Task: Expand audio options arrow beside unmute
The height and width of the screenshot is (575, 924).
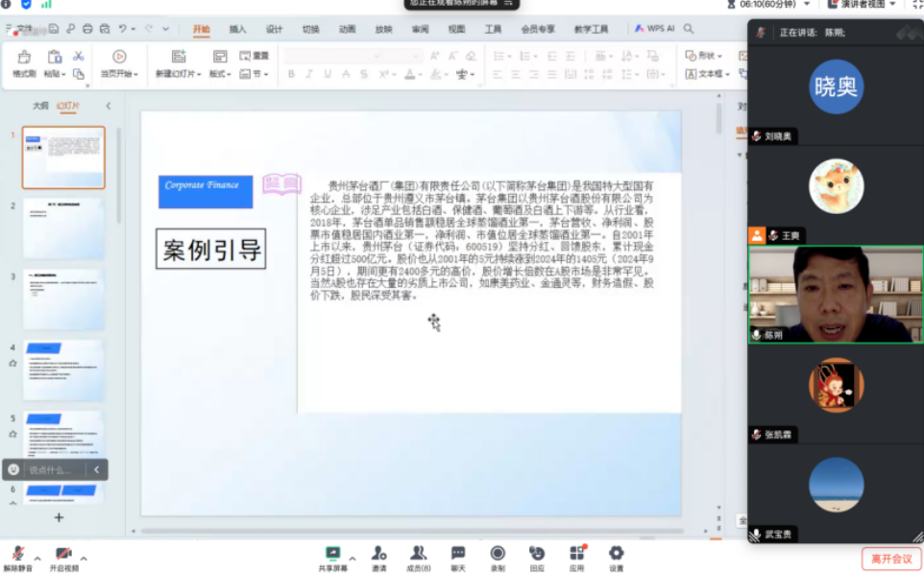Action: (37, 558)
